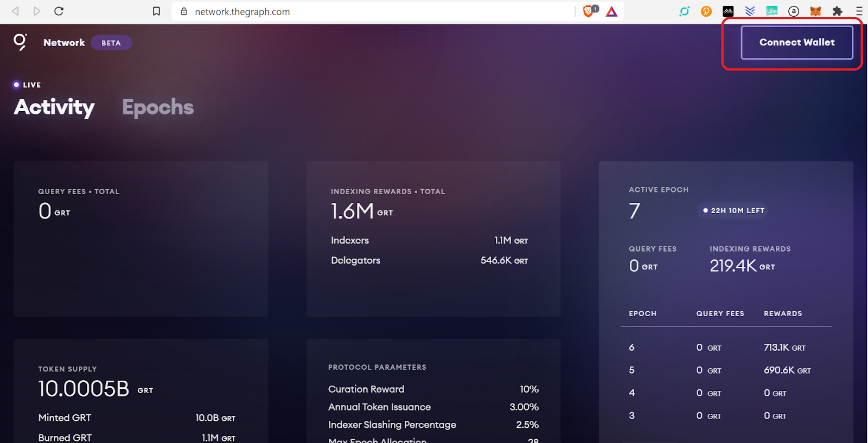Image resolution: width=868 pixels, height=443 pixels.
Task: Open the MetaMask fox extension
Action: pyautogui.click(x=815, y=11)
